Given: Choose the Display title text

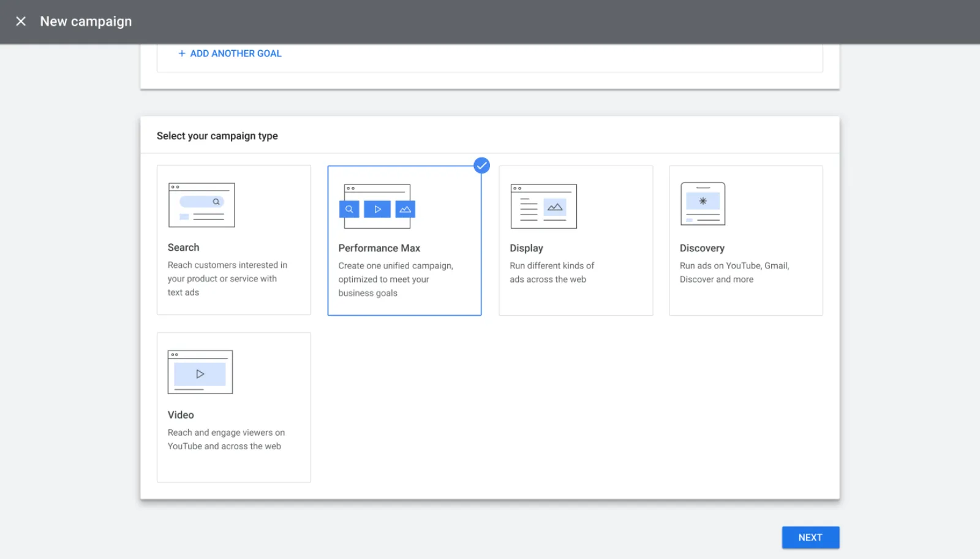Looking at the screenshot, I should coord(526,248).
